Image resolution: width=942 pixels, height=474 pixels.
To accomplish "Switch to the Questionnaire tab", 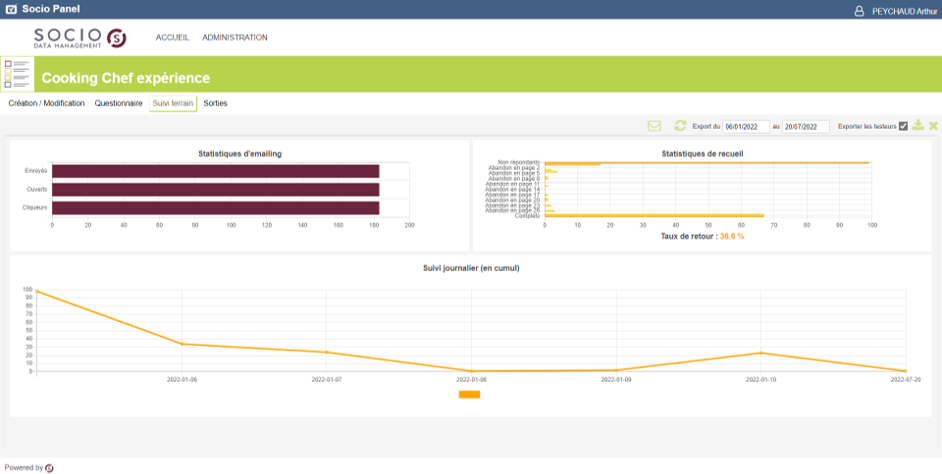I will coord(118,103).
